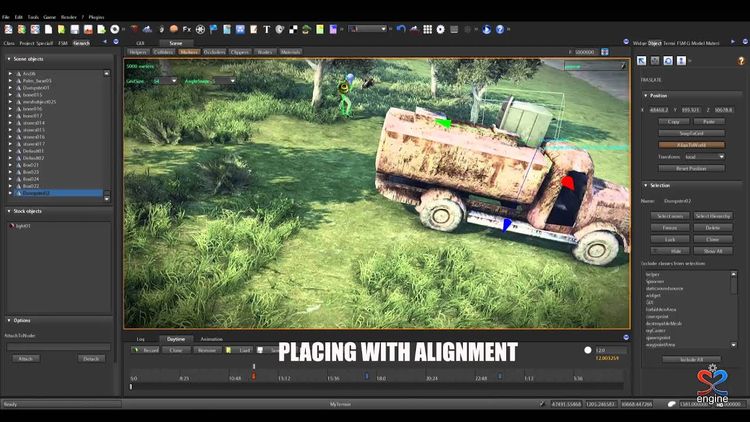Screen dimensions: 750x422
Task: Open the white gear settings icon
Action: (441, 29)
